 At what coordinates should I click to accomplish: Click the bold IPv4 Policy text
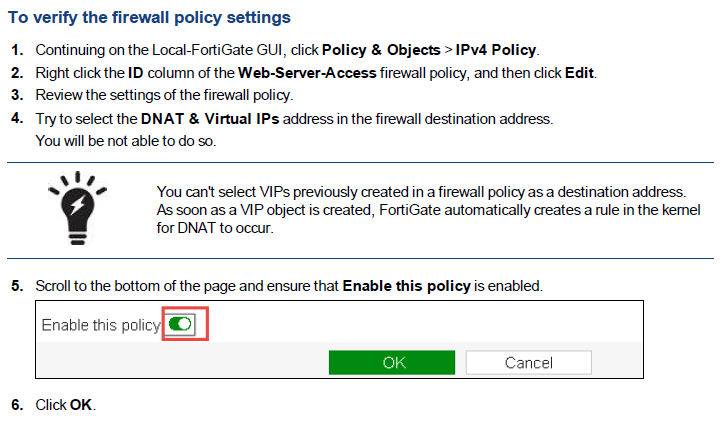496,49
